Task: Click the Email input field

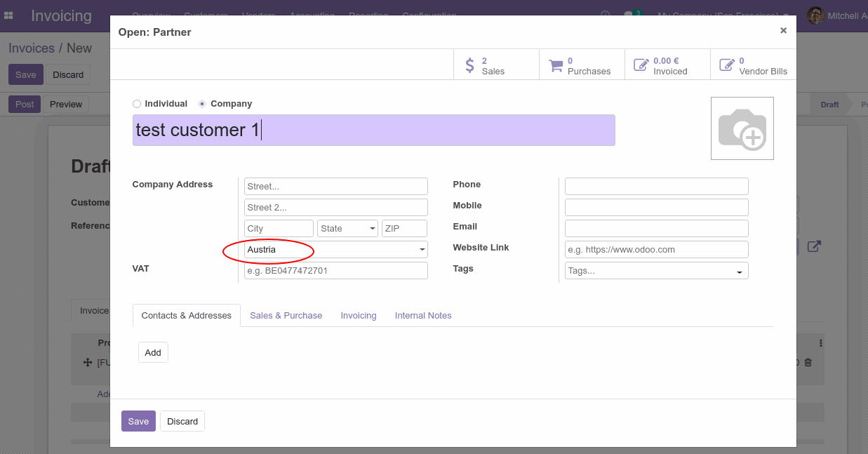Action: 657,229
